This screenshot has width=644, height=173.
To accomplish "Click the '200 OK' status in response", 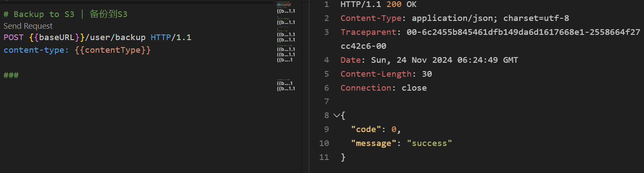I will click(401, 4).
